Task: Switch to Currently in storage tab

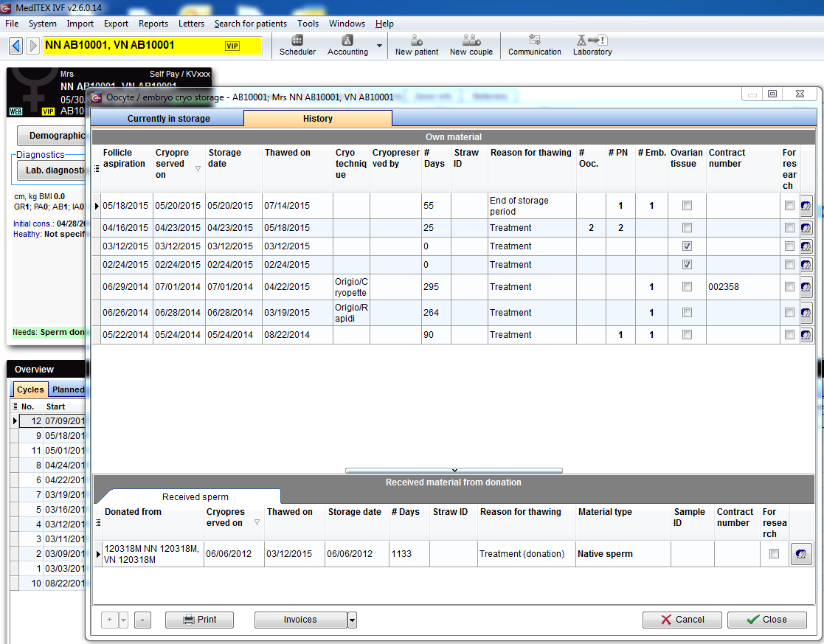Action: [x=168, y=119]
